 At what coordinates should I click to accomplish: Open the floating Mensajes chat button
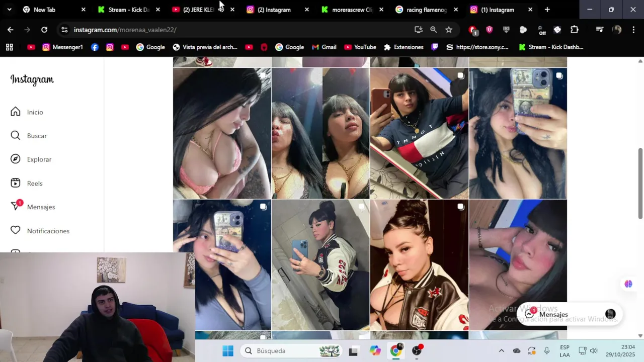(570, 314)
